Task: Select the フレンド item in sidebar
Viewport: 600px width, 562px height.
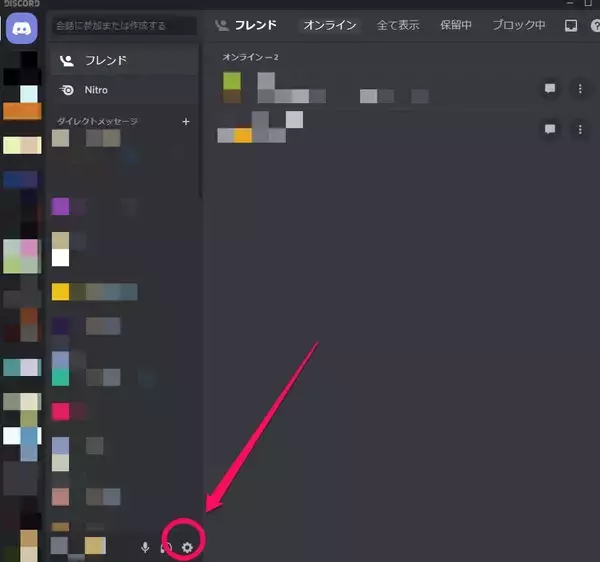Action: click(x=124, y=61)
